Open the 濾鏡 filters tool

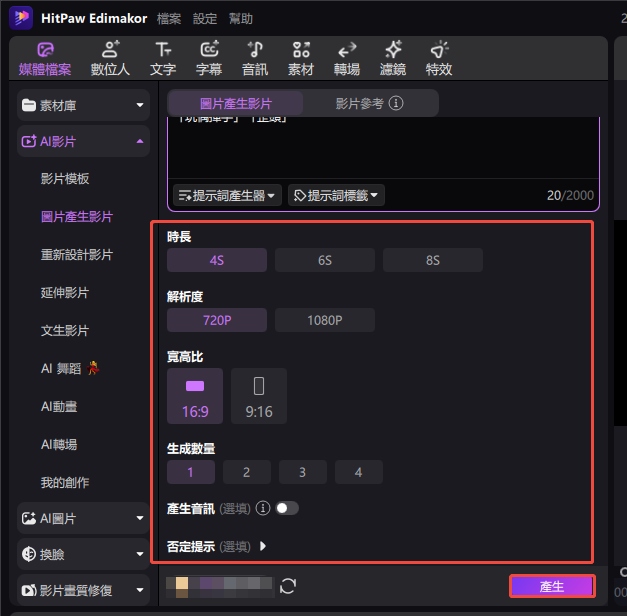click(x=393, y=58)
